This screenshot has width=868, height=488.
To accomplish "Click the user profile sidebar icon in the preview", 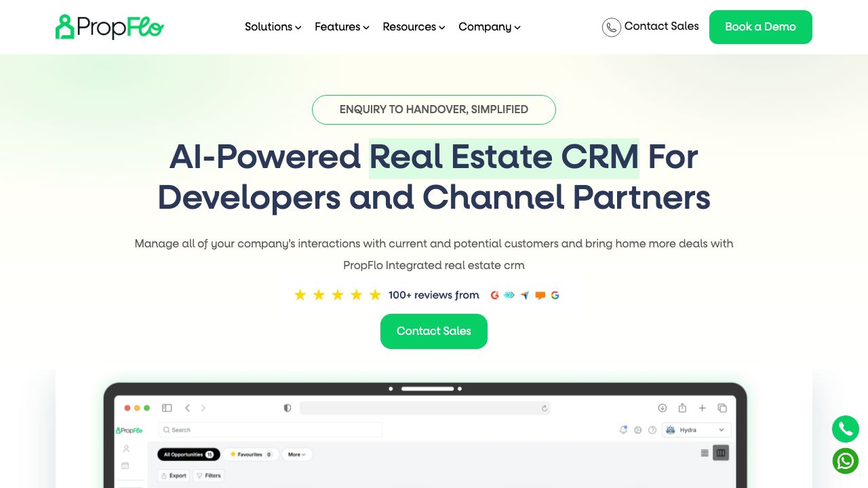I will click(126, 449).
